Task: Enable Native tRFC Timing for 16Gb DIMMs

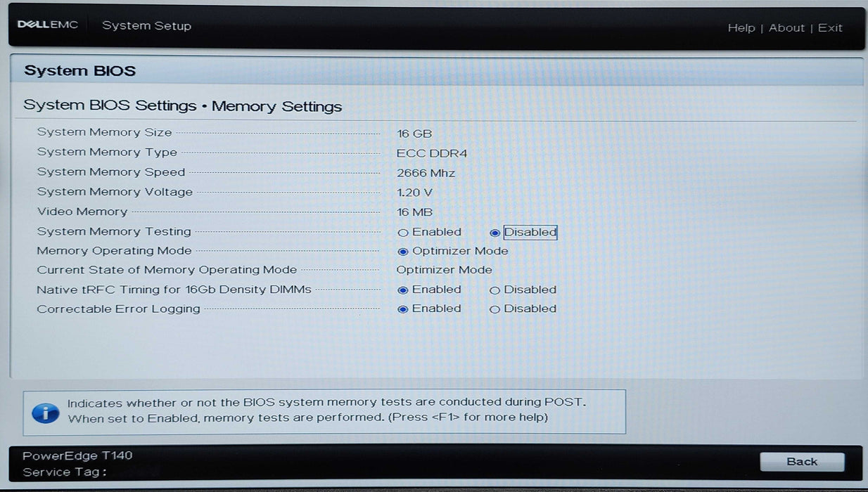Action: [403, 290]
